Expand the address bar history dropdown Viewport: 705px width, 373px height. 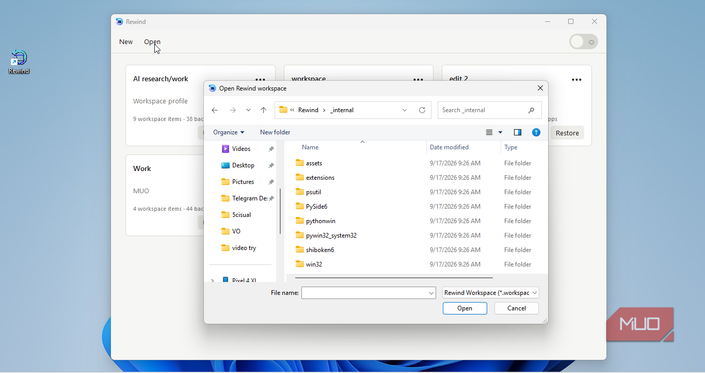pyautogui.click(x=405, y=110)
